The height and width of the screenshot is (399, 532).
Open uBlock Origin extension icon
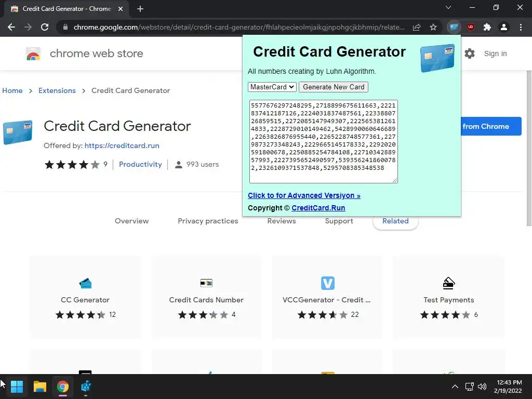471,27
